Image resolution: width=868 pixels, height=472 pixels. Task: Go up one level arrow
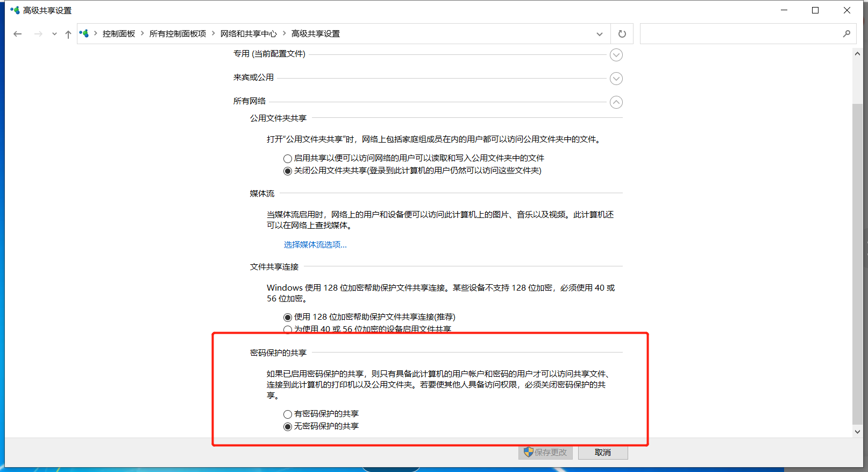pos(68,34)
